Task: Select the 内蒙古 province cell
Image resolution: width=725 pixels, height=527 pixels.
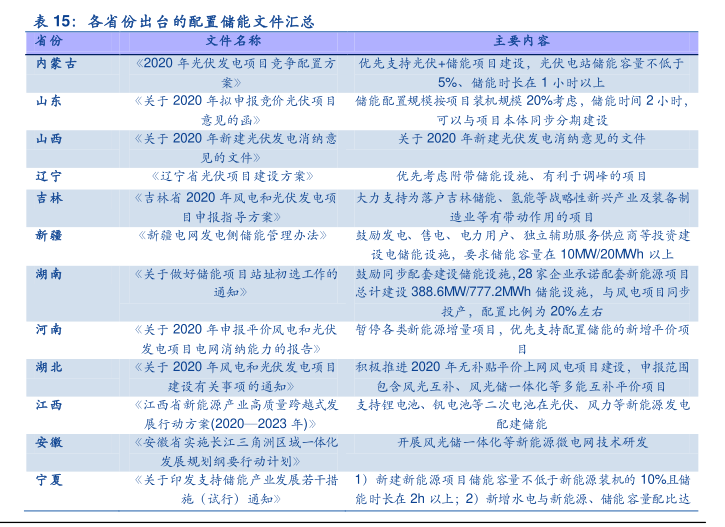Action: 55,62
